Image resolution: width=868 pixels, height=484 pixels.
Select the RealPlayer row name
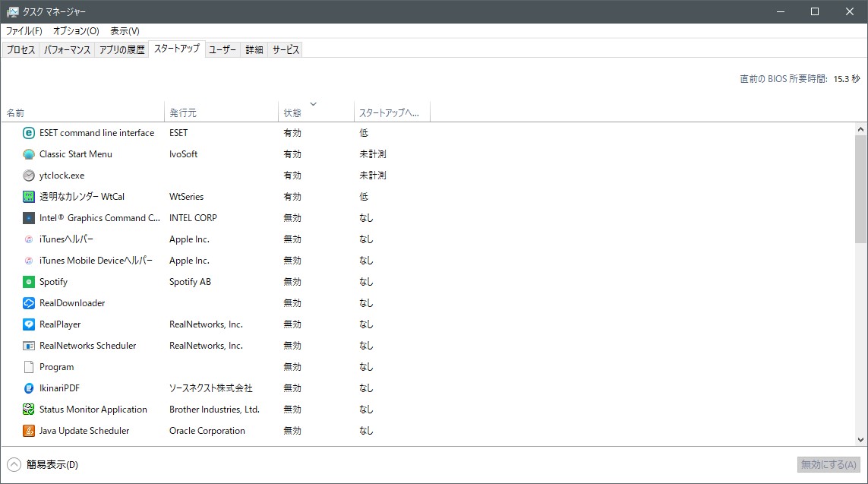pyautogui.click(x=60, y=324)
